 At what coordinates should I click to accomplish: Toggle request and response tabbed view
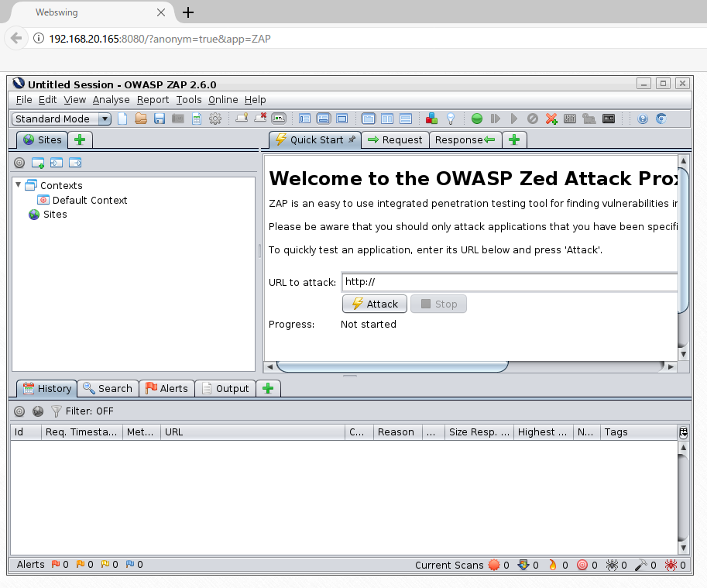[x=369, y=119]
